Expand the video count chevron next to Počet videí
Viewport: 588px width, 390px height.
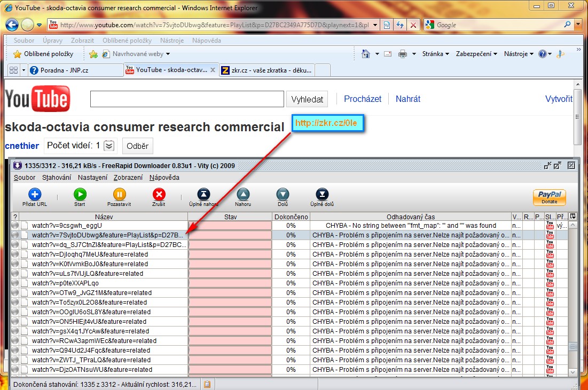coord(109,146)
